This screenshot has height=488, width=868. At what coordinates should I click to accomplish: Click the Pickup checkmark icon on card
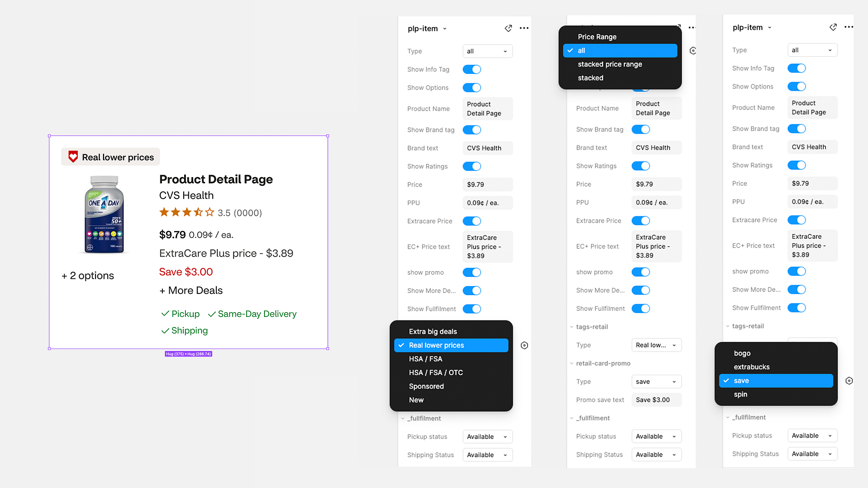165,313
